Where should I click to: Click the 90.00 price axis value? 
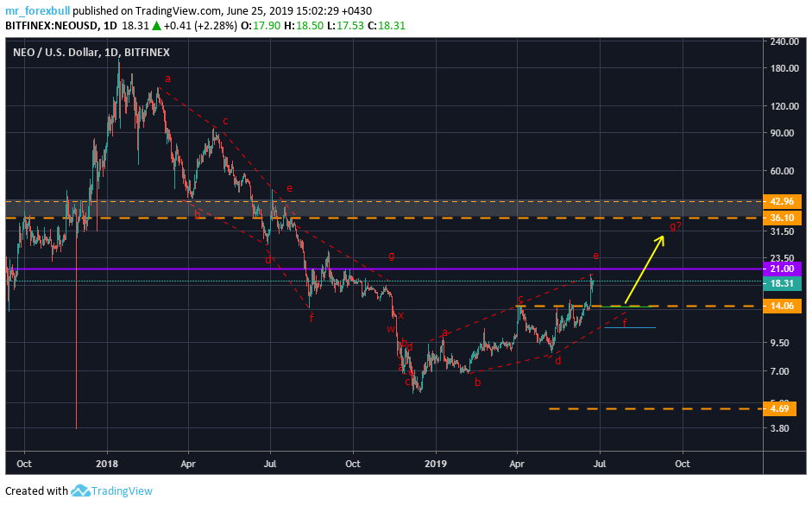(782, 133)
